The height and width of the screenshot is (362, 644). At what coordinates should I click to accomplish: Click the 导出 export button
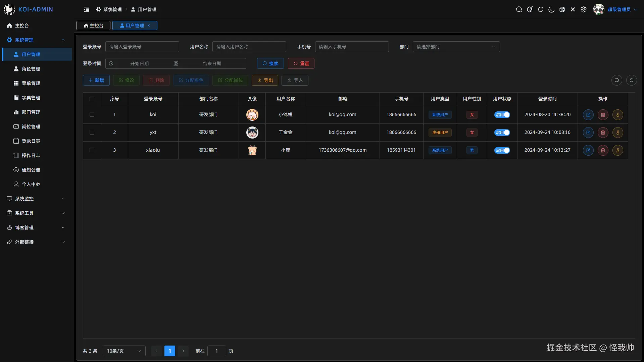265,80
